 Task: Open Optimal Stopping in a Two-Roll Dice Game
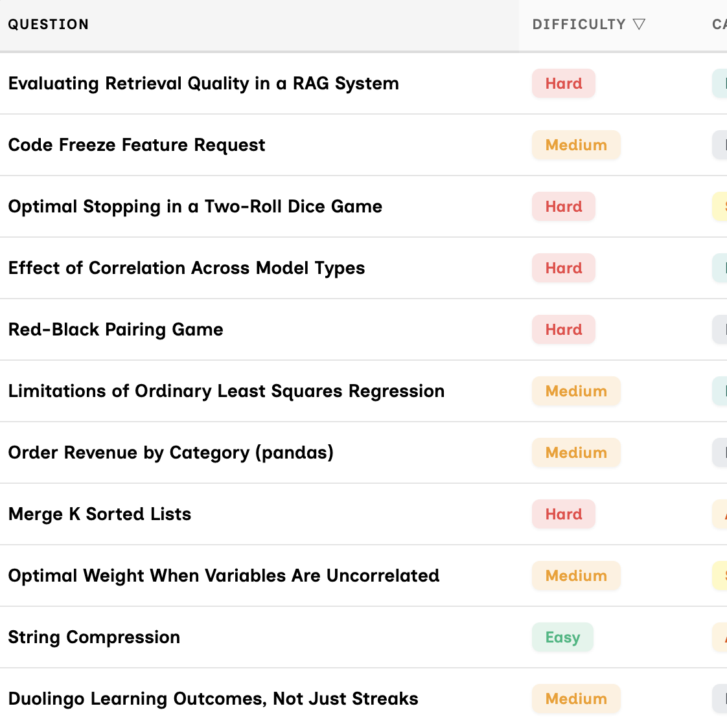click(x=195, y=207)
